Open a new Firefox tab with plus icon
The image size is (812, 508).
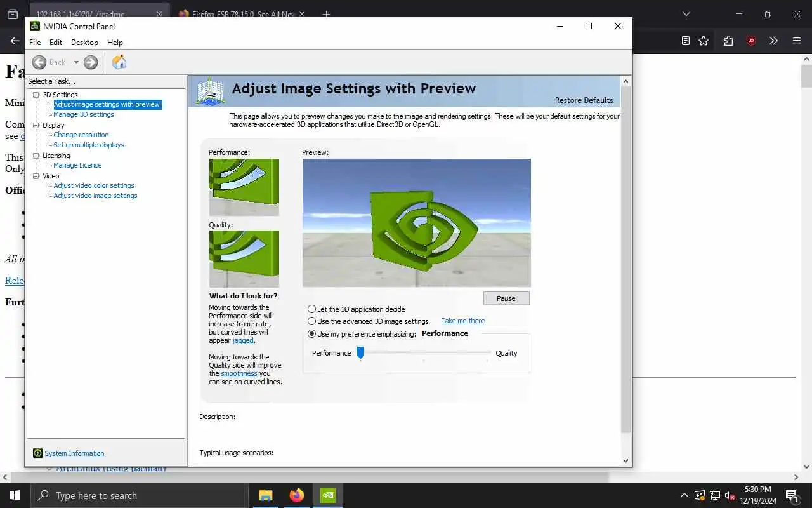coord(326,14)
